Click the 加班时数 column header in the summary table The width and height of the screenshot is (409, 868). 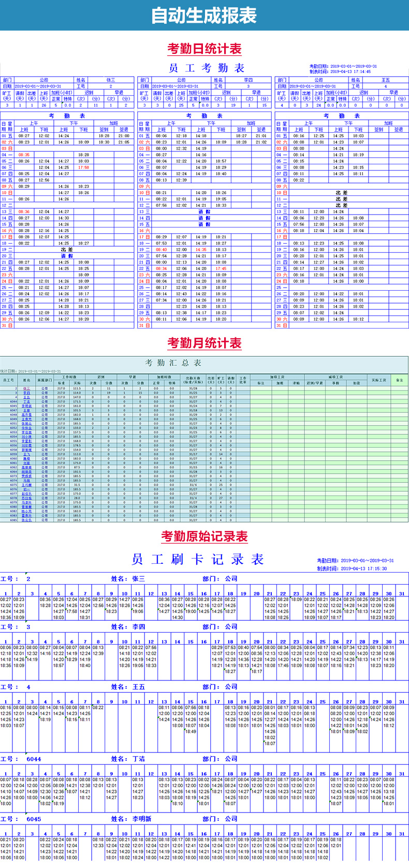(164, 377)
